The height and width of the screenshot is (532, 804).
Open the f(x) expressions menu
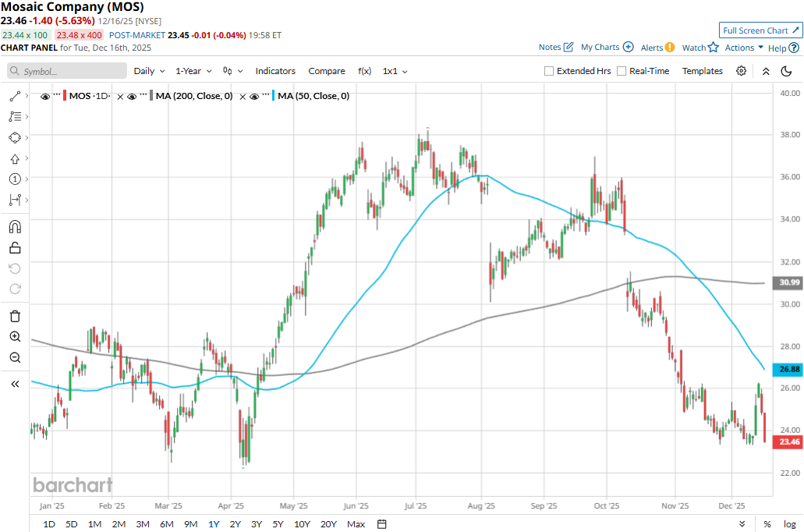click(365, 71)
